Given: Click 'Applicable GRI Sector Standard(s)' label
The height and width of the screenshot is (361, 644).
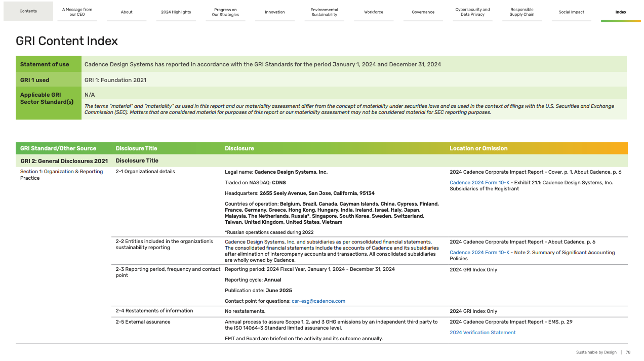Looking at the screenshot, I should pos(47,98).
